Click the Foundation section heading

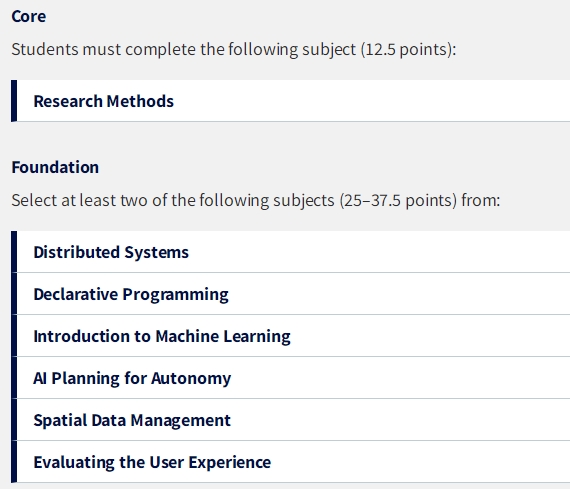[55, 167]
